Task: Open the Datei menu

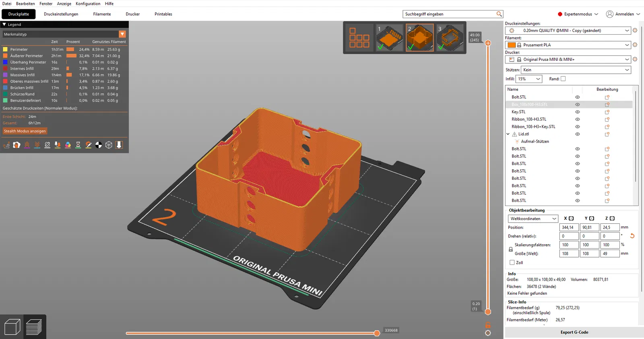Action: click(x=7, y=4)
